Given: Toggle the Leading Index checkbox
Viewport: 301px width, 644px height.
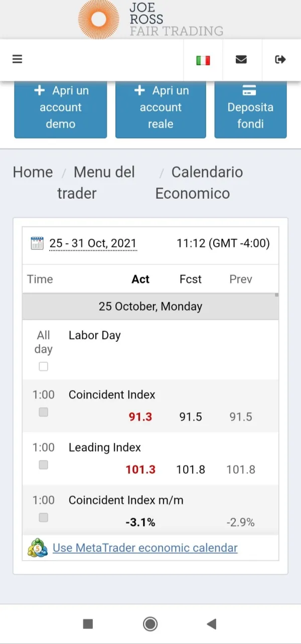Looking at the screenshot, I should (x=44, y=465).
